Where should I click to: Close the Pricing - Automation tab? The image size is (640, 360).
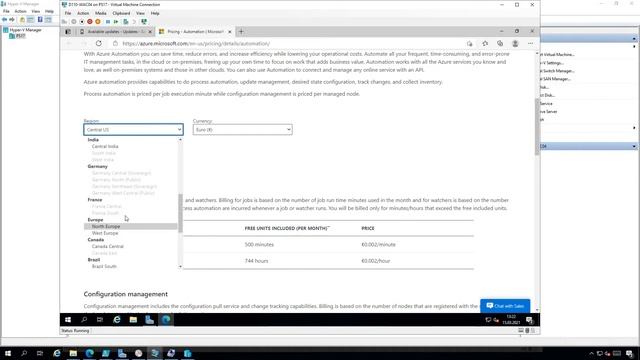[229, 31]
